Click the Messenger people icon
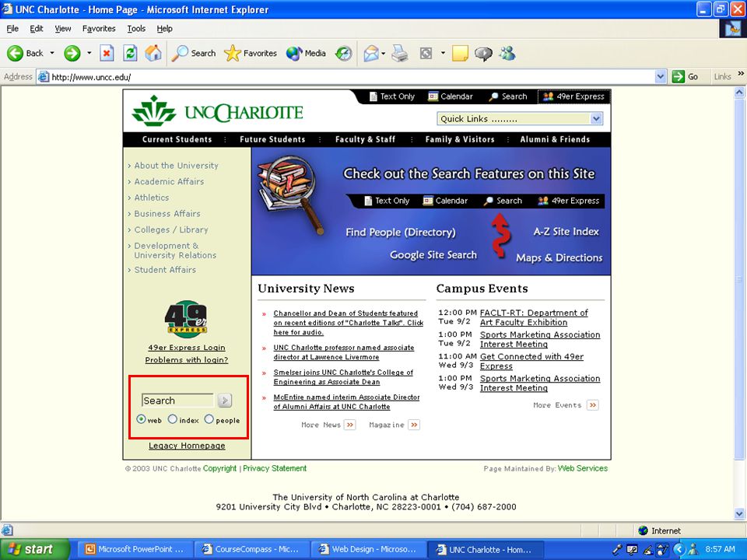The image size is (747, 560). [507, 53]
